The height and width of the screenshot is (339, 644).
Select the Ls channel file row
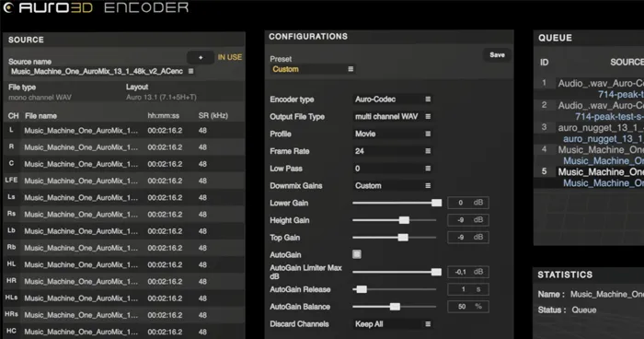pos(124,197)
